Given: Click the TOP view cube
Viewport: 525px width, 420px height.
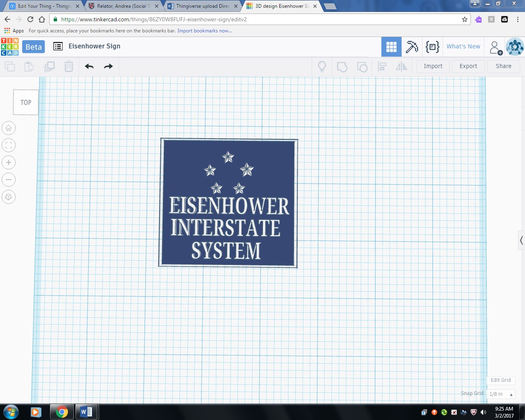Looking at the screenshot, I should tap(26, 102).
